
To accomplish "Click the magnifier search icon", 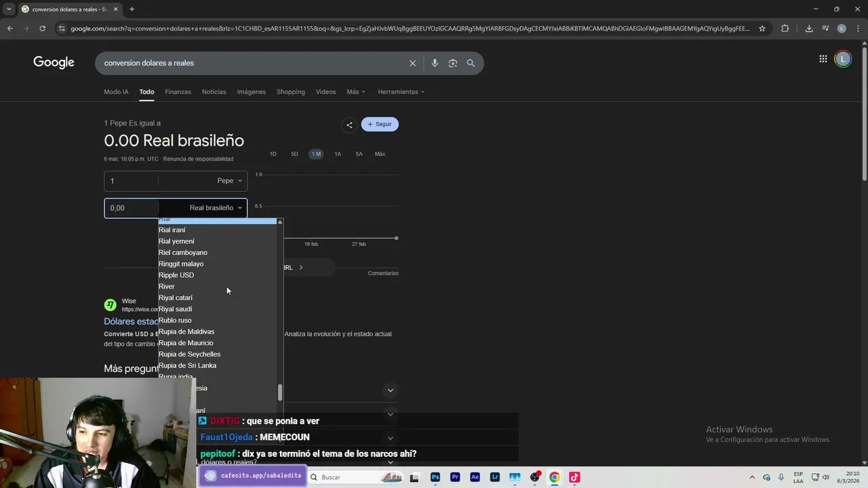I will pyautogui.click(x=471, y=63).
